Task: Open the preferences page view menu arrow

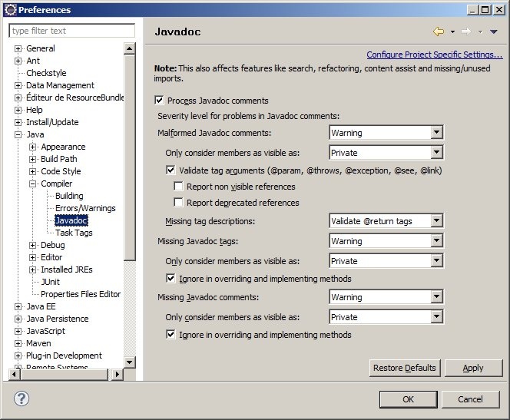Action: [494, 31]
